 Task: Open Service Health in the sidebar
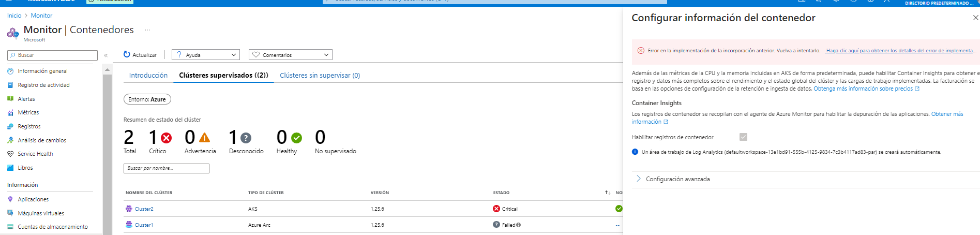[x=35, y=154]
